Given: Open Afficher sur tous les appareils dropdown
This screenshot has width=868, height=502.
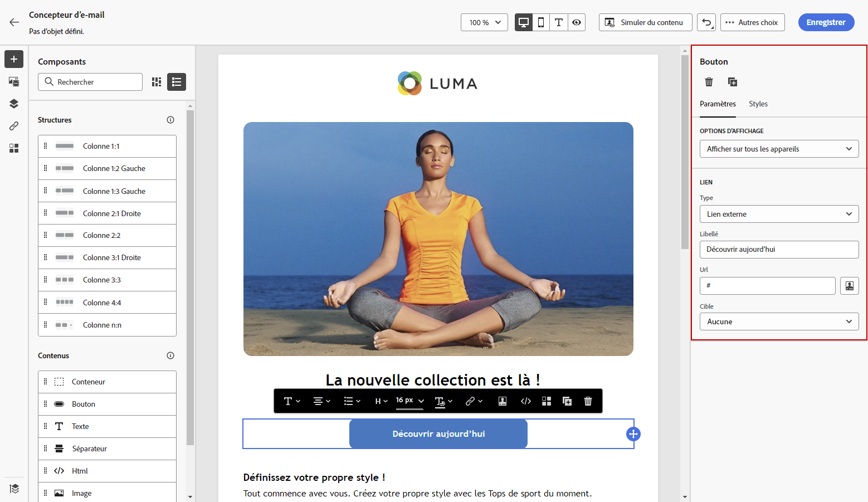Looking at the screenshot, I should click(x=779, y=149).
